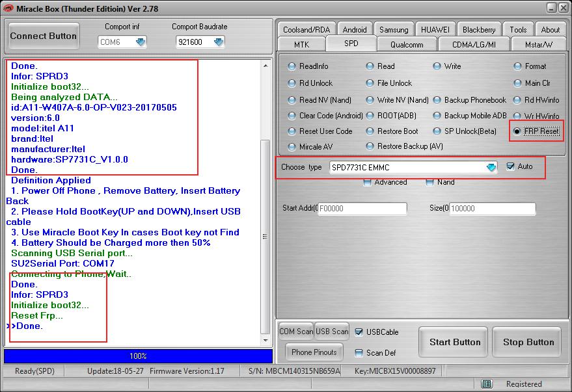Click the Start Addr input field
Viewport: 572px width, 392px height.
(362, 209)
